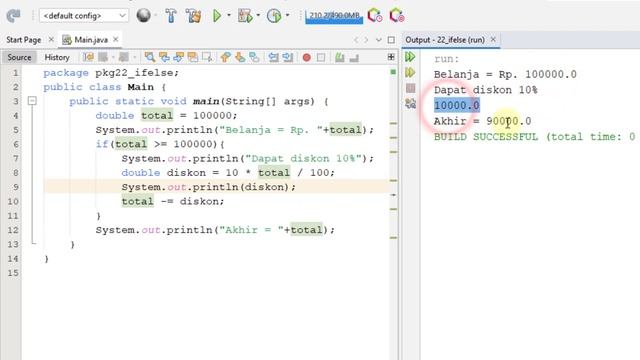Viewport: 640px width, 360px height.
Task: Click the Profile IDE icon with clock
Action: (375, 16)
